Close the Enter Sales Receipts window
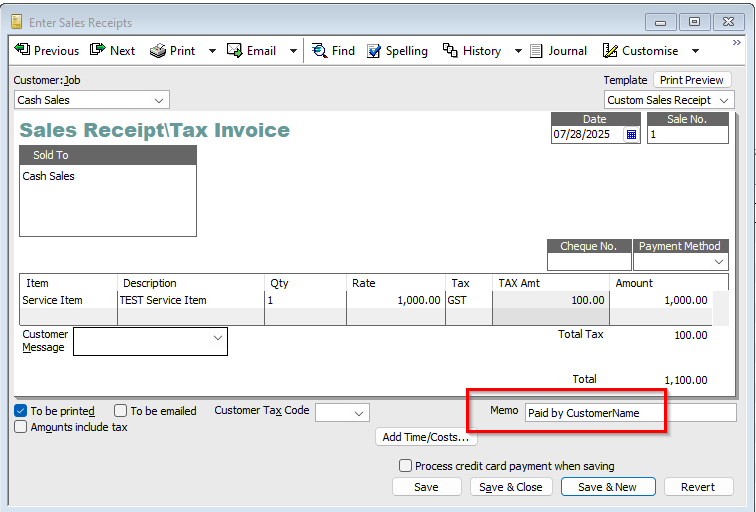This screenshot has width=756, height=512. pos(729,22)
